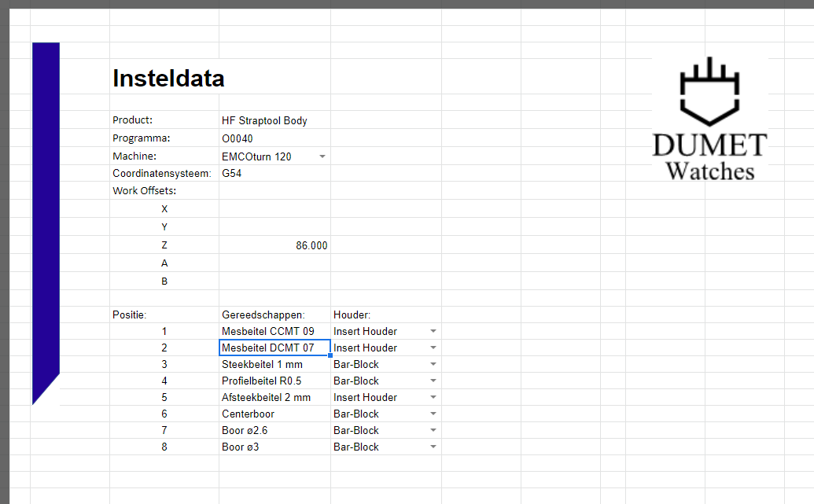Select the Boor ø2.6 cell

[x=274, y=430]
